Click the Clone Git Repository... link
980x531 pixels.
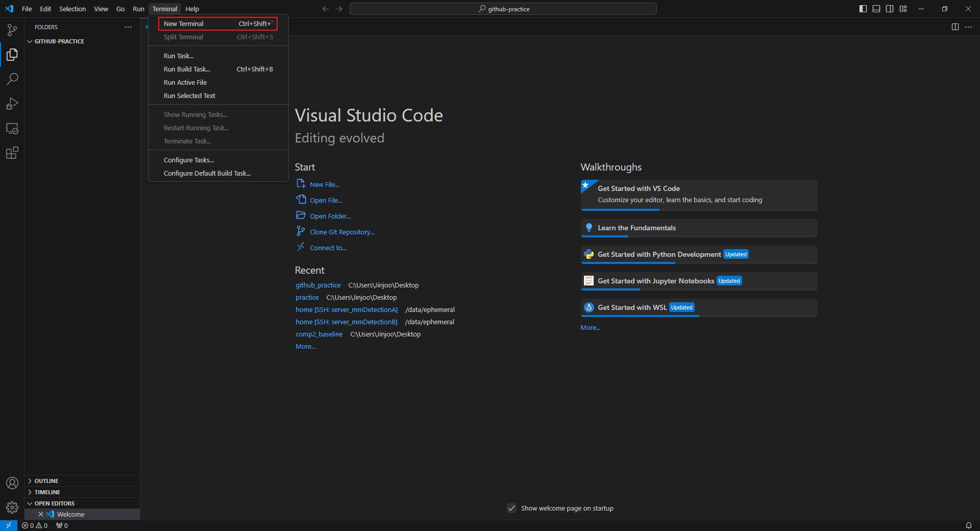pyautogui.click(x=342, y=232)
